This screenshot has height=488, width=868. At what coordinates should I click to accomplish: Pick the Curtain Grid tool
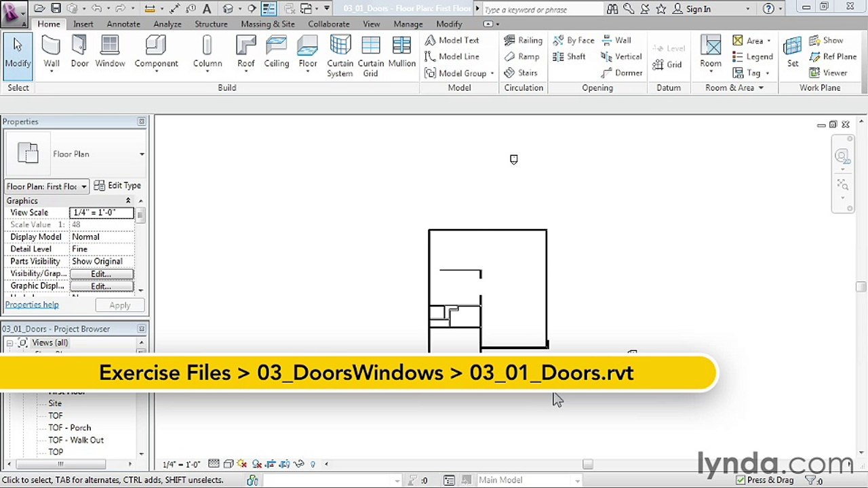tap(370, 56)
